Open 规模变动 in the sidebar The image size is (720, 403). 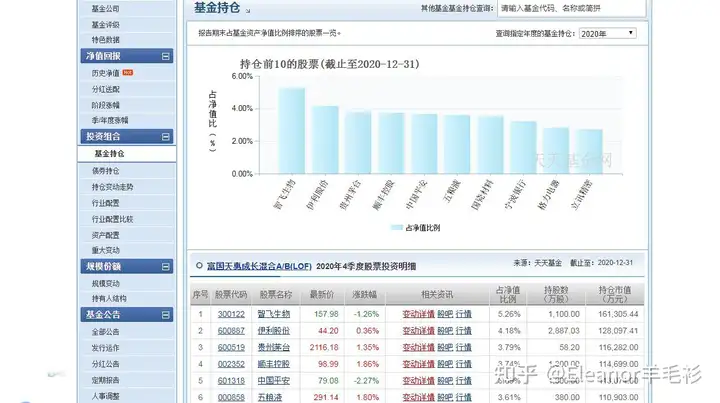(105, 284)
